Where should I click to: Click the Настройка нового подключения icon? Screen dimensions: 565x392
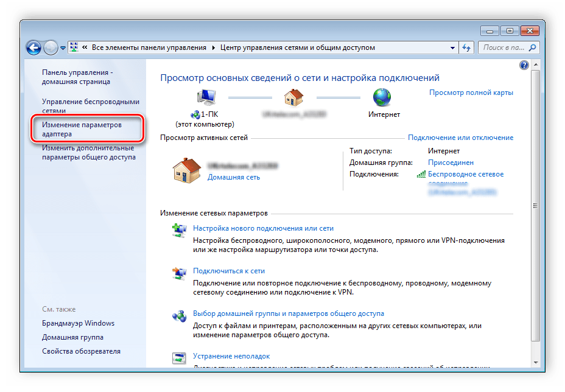(x=178, y=231)
